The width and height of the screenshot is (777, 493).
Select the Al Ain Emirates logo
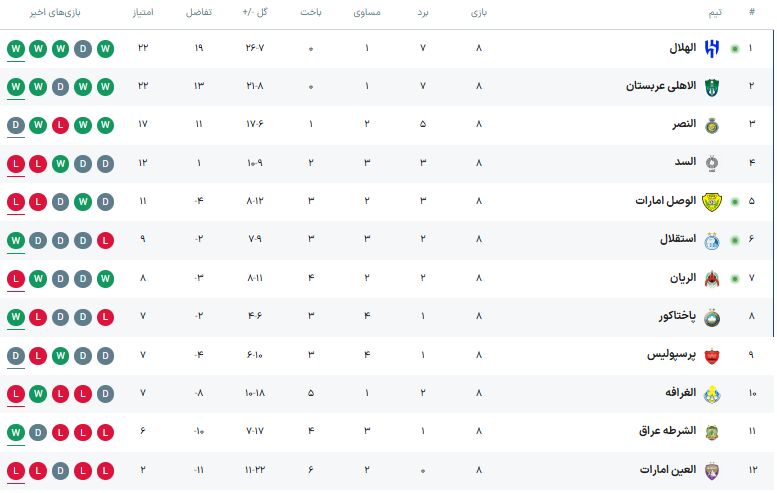click(712, 469)
